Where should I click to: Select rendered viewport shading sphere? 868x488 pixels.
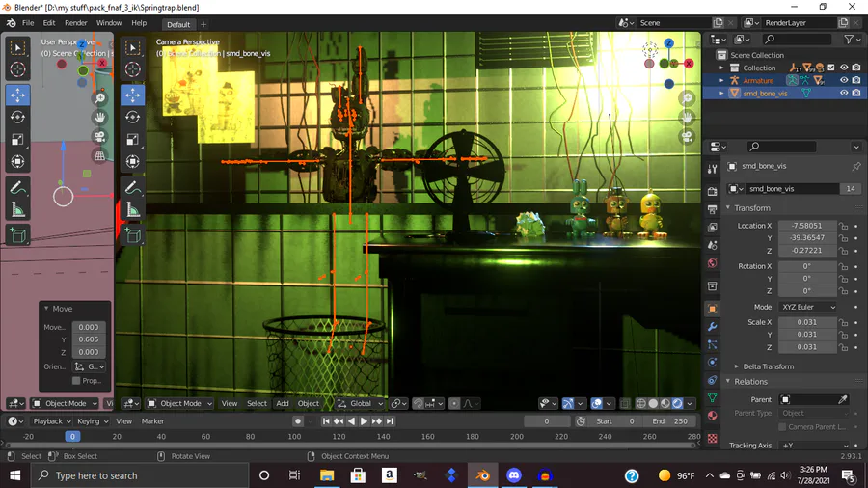click(678, 403)
